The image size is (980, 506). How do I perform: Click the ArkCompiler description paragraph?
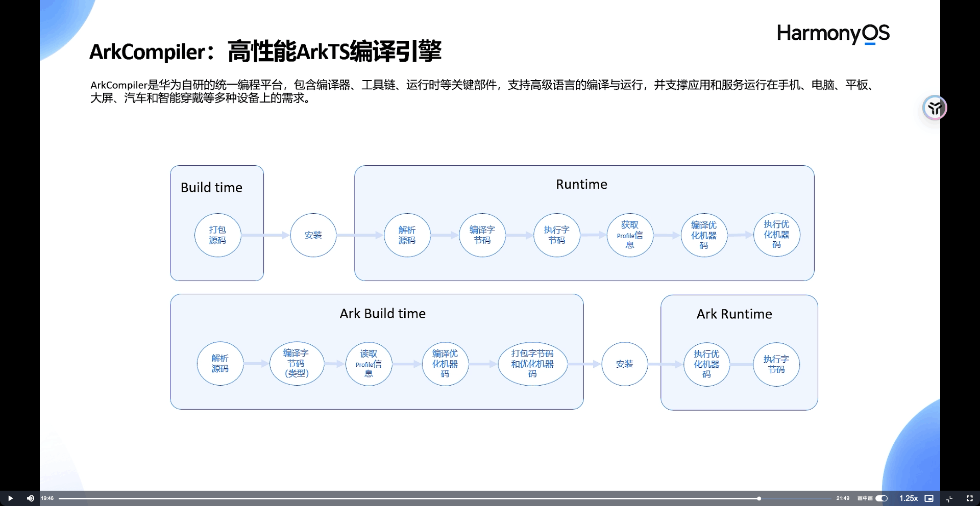(483, 91)
